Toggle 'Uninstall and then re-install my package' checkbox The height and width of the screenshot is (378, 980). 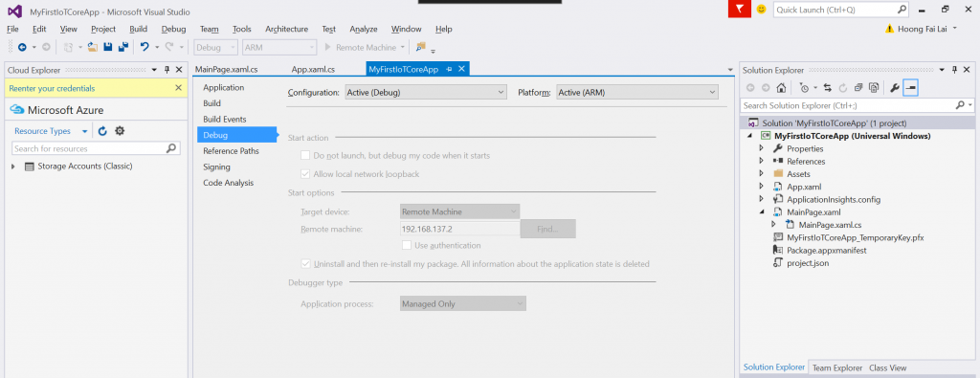305,264
